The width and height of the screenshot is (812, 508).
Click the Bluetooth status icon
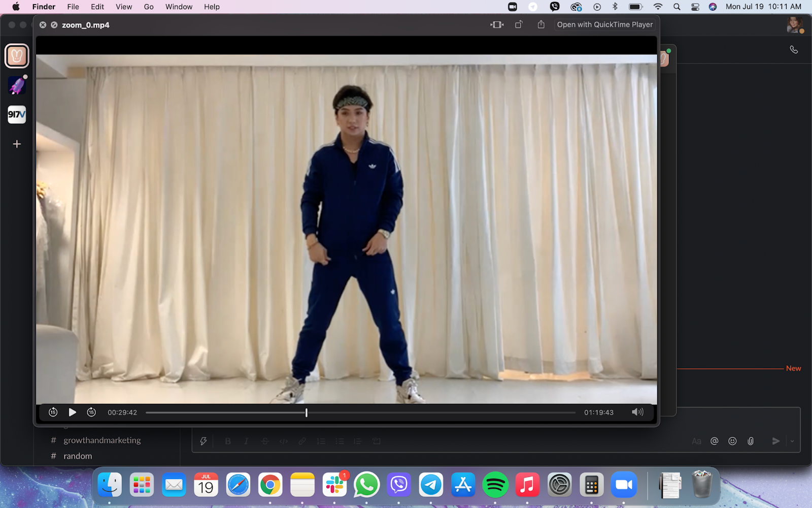(615, 7)
